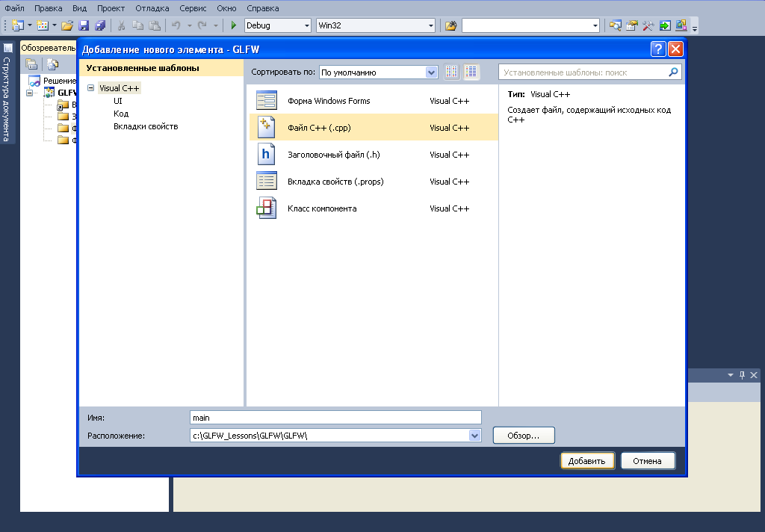Image resolution: width=765 pixels, height=532 pixels.
Task: Click the Имя field containing main
Action: point(335,418)
